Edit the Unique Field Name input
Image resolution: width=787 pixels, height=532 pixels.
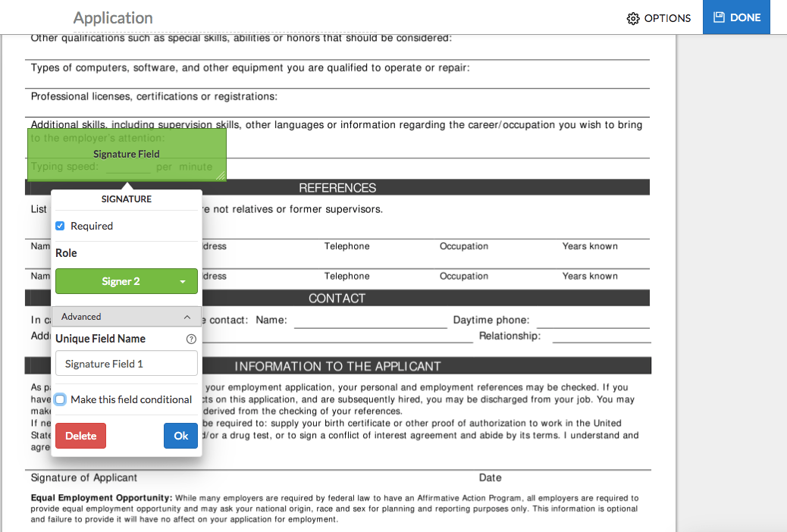point(127,363)
